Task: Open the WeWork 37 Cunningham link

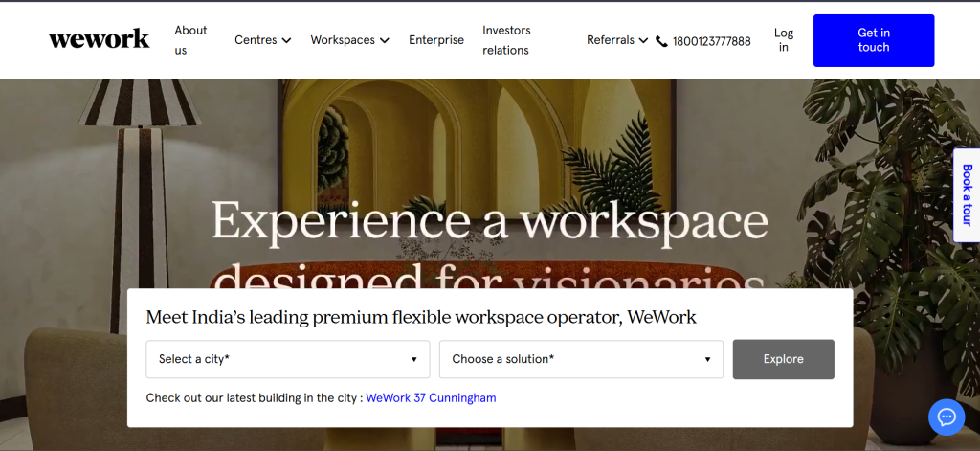Action: coord(431,397)
